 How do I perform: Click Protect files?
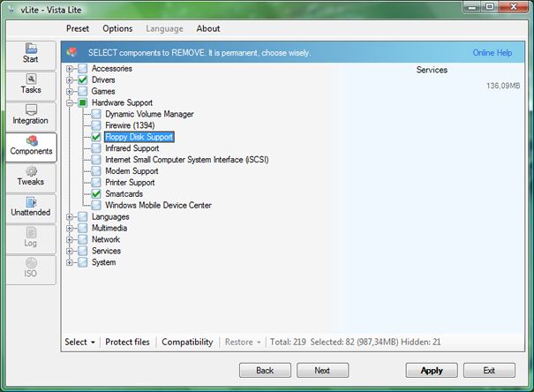pos(127,342)
